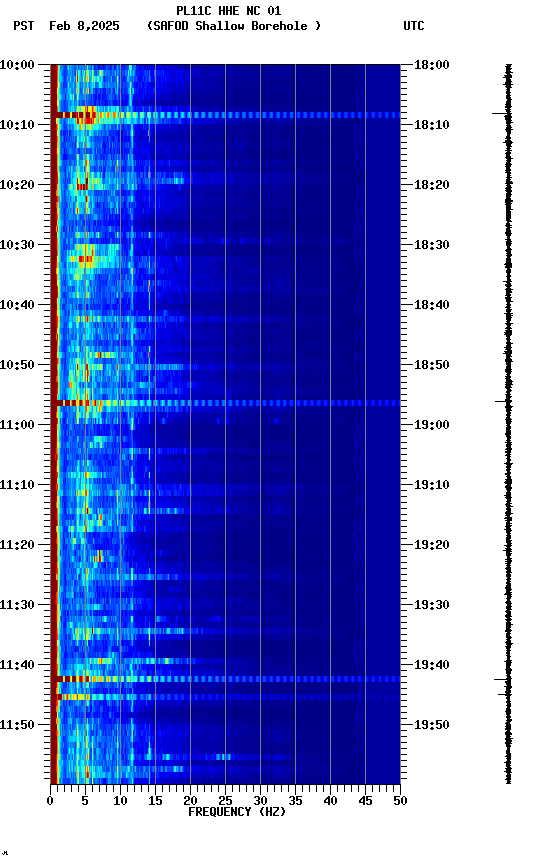
Task: Click the 19:10 UTC time label
Action: pos(432,485)
